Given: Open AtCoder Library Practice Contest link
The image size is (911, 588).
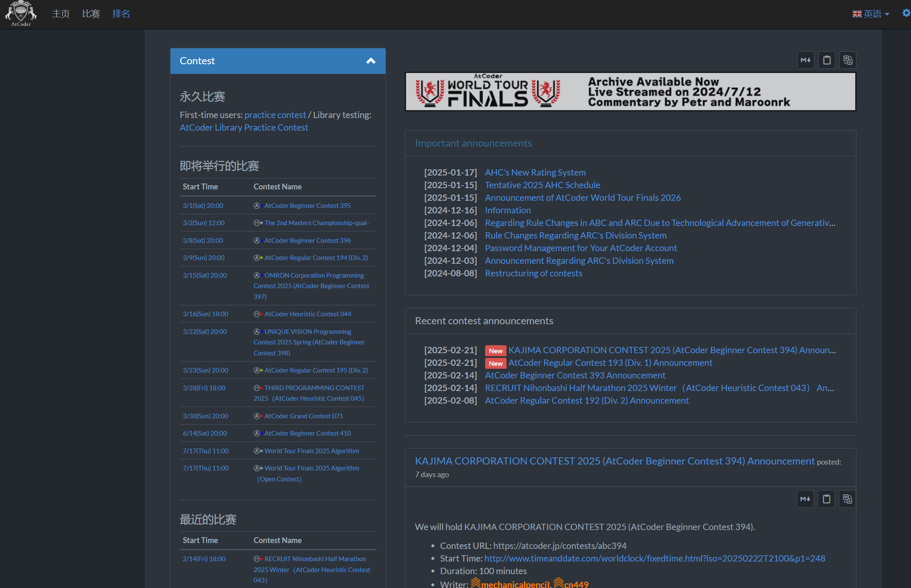Looking at the screenshot, I should click(244, 127).
